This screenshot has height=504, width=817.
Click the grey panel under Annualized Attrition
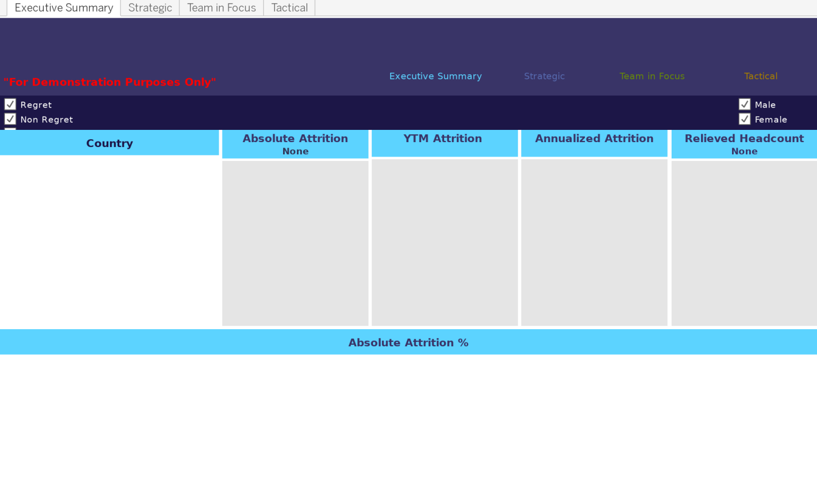click(594, 243)
